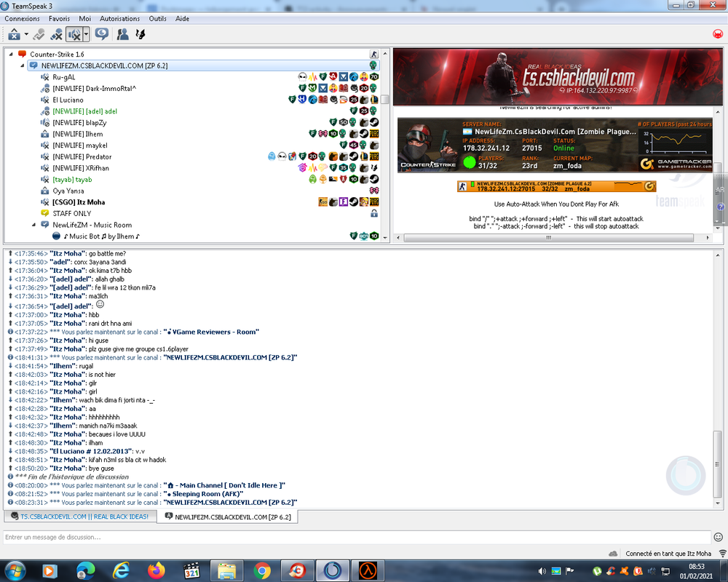Open the dropdown arrow beside mute speakers

pos(86,34)
